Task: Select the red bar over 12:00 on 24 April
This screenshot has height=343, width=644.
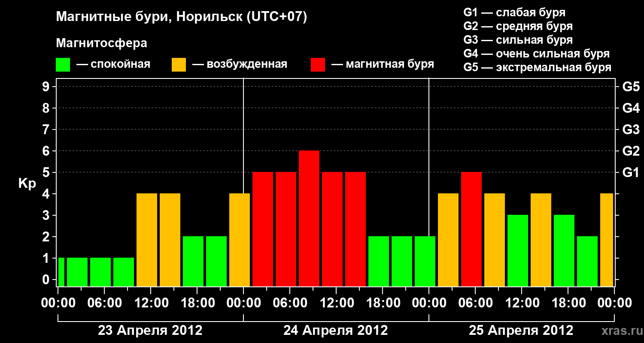Action: 332,229
